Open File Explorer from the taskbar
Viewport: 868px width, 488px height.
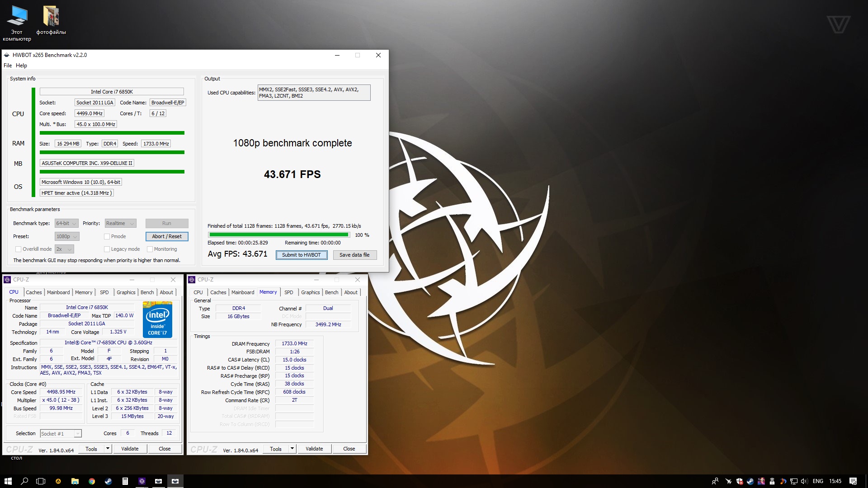point(75,481)
